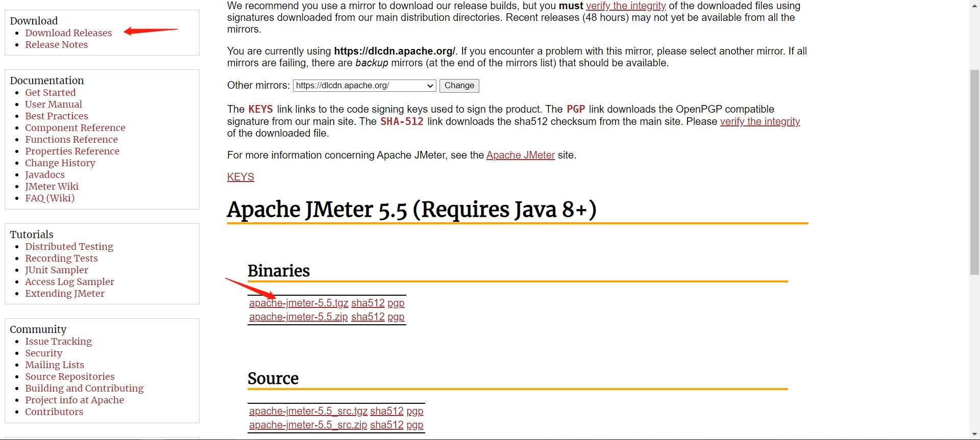Click the page vertical scrollbar thumb

click(974, 172)
